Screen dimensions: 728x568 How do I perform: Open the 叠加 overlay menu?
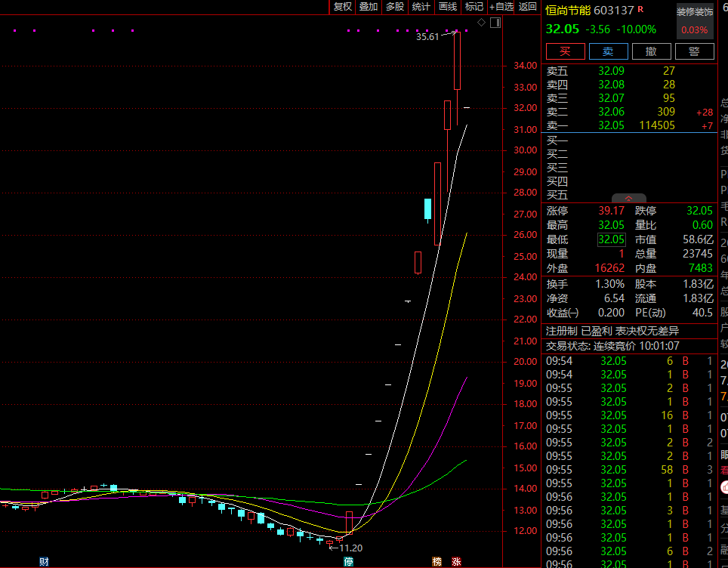click(x=369, y=7)
